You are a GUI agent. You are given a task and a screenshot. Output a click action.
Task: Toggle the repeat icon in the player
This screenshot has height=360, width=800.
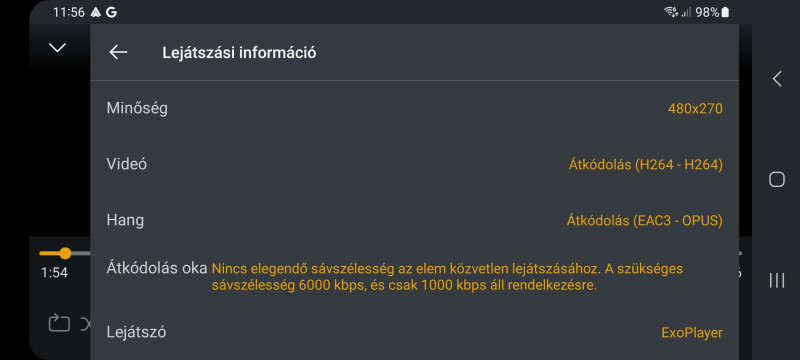pyautogui.click(x=59, y=323)
